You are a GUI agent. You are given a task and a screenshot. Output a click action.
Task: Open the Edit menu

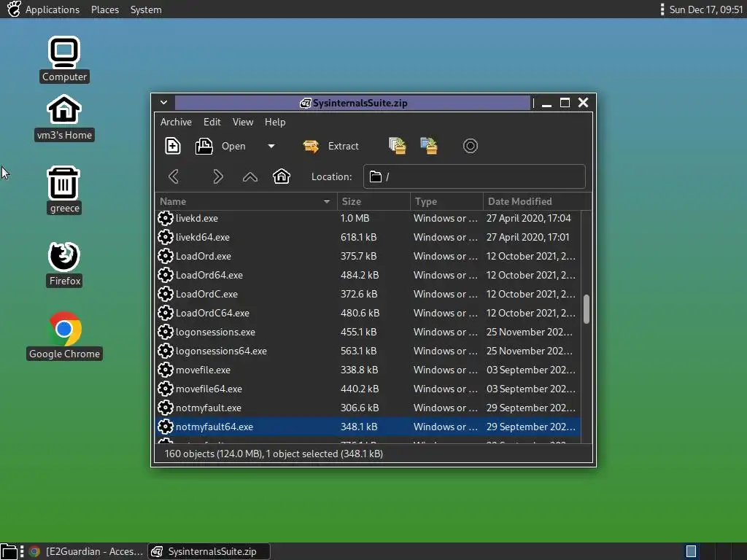coord(212,122)
